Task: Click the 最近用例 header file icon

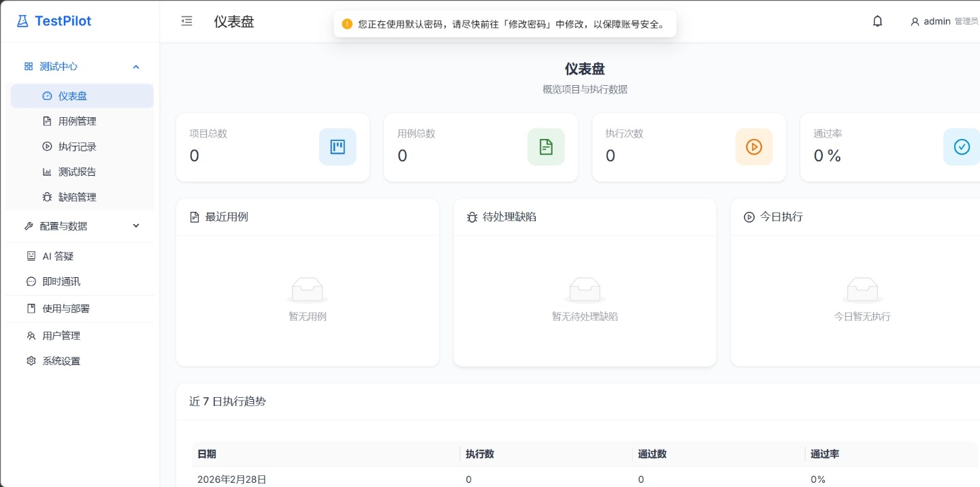Action: [195, 217]
